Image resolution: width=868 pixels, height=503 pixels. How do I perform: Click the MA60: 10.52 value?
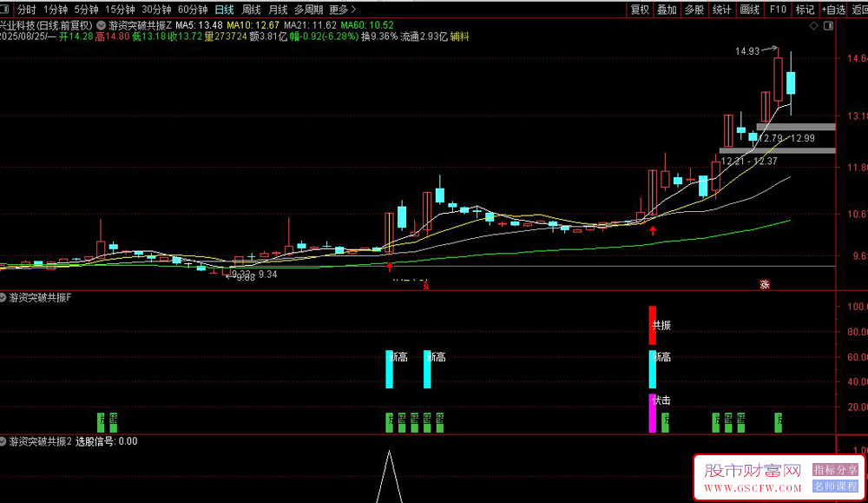tap(367, 25)
